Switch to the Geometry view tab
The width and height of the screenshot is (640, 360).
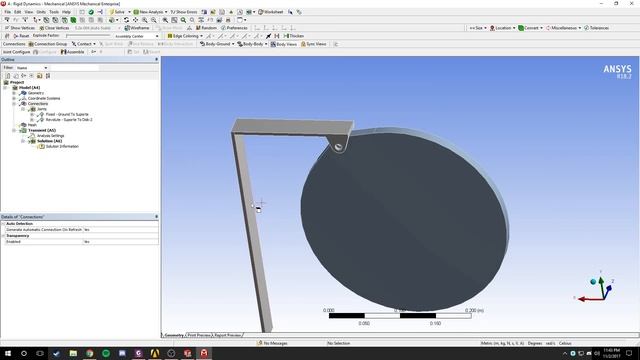[x=174, y=335]
